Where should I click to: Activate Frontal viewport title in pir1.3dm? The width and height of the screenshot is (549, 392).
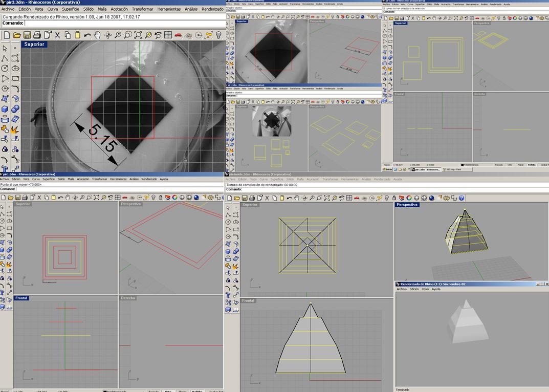pyautogui.click(x=21, y=298)
